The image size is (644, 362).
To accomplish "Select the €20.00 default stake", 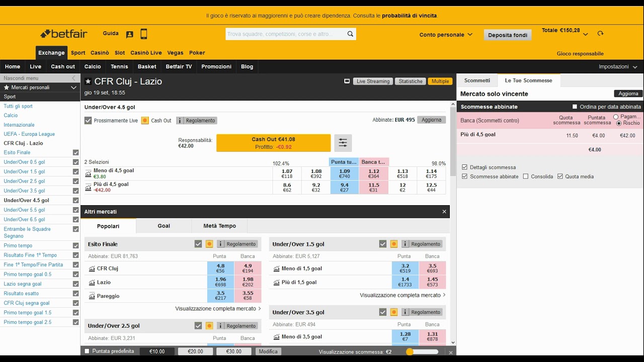I will 195,351.
